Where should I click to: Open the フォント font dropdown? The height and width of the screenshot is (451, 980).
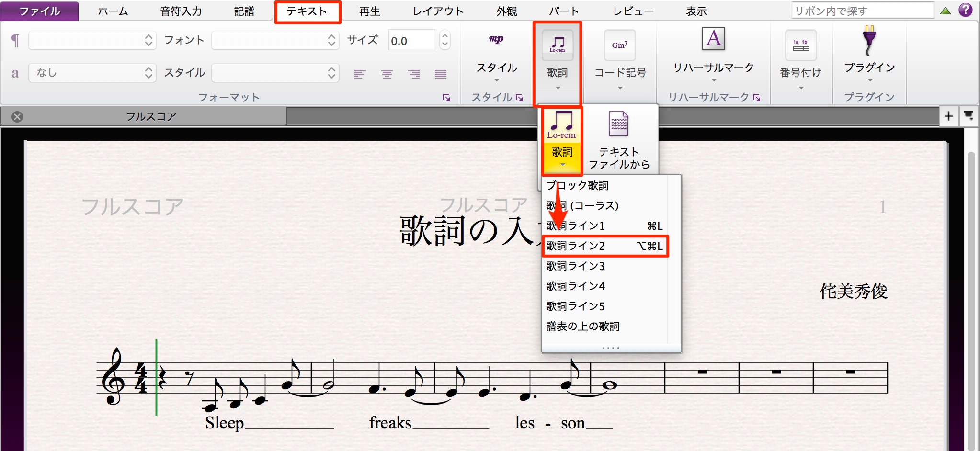click(275, 40)
